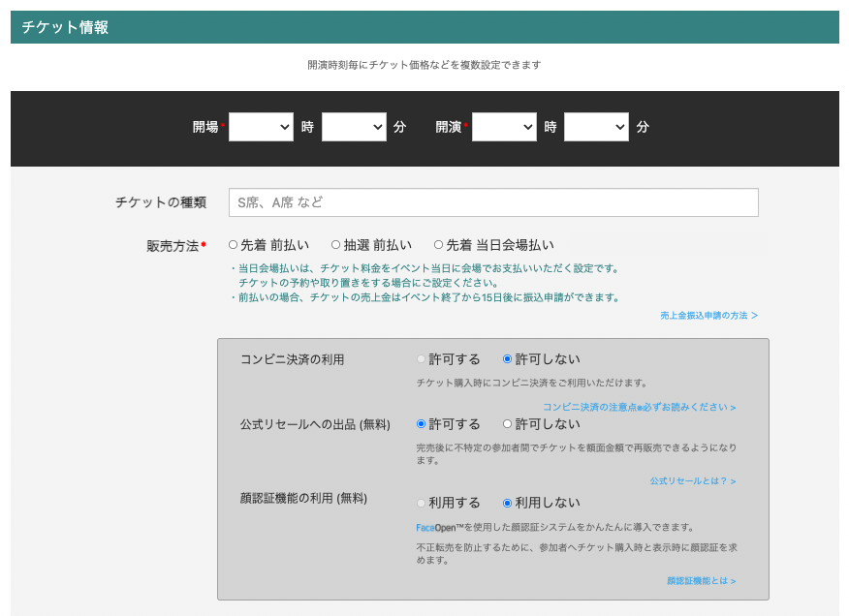Click the チケット情報 section header
The image size is (849, 616).
pos(424,27)
